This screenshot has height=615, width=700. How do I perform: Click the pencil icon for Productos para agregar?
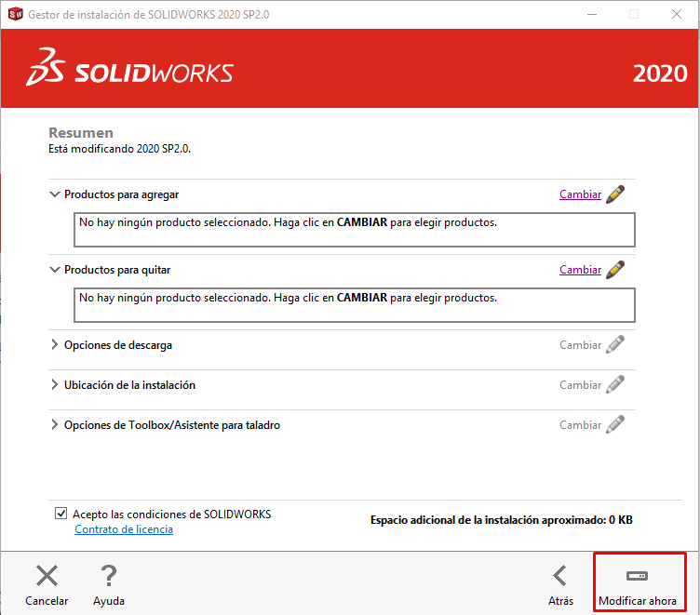(x=615, y=194)
